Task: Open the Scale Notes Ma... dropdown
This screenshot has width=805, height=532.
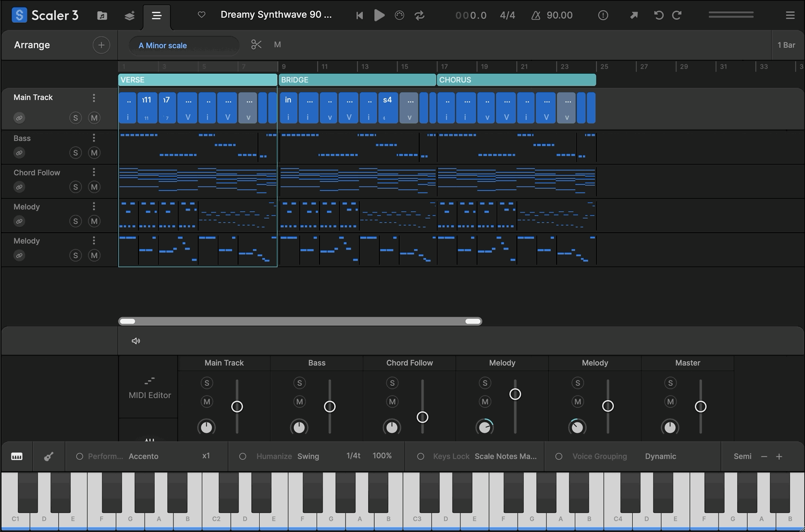Action: click(x=506, y=456)
